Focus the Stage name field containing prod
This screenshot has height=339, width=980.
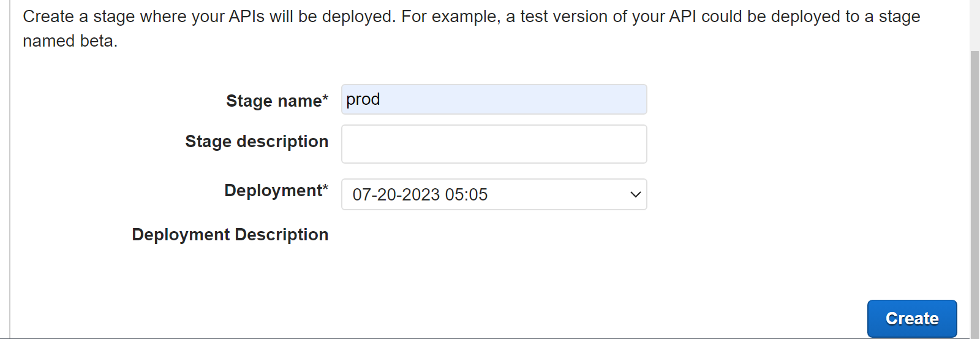tap(494, 99)
